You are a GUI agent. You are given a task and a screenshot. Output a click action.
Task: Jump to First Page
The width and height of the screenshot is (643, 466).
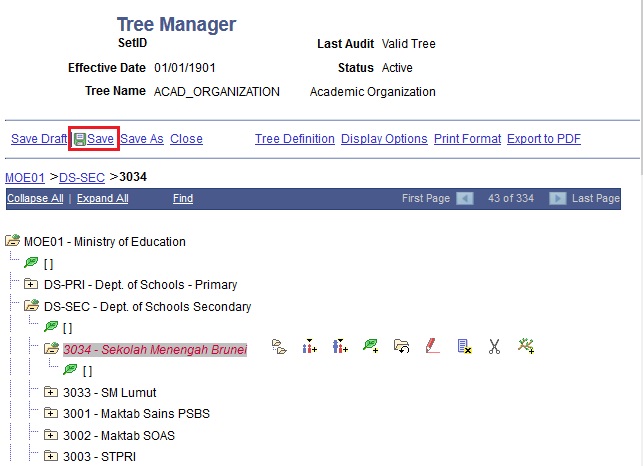426,199
